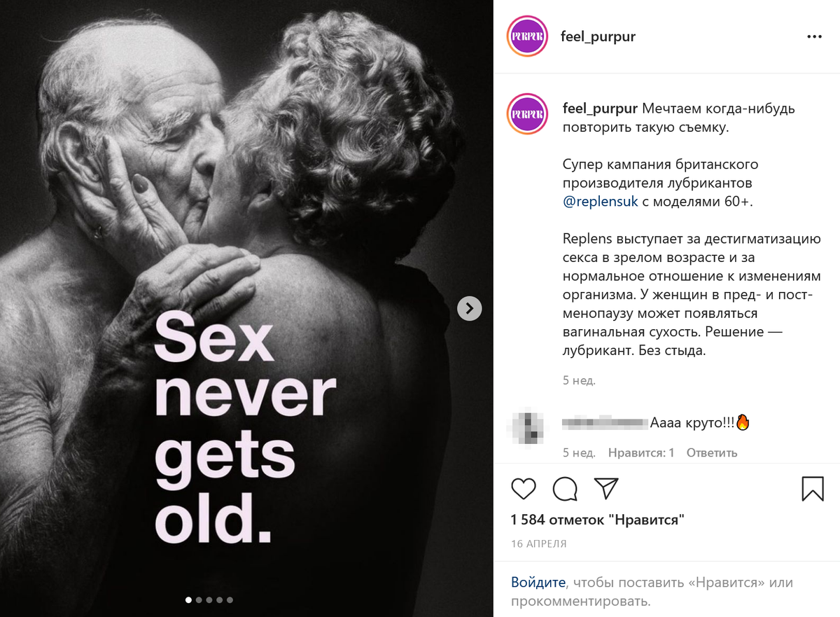This screenshot has width=840, height=617.
Task: Open feel_purpur username in post header
Action: coord(598,36)
